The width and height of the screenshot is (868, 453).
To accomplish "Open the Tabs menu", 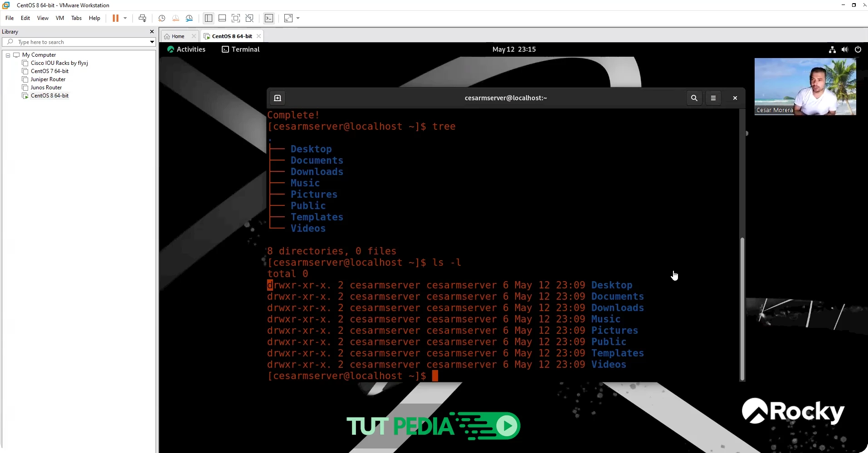I will pyautogui.click(x=77, y=18).
